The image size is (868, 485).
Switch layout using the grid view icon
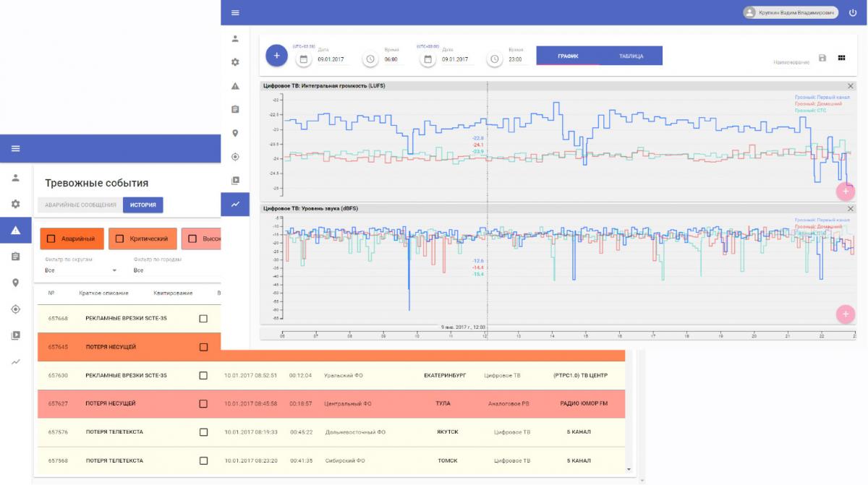[841, 58]
